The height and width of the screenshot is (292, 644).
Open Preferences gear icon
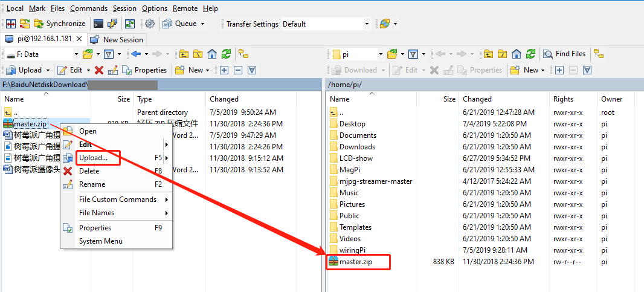pos(150,24)
